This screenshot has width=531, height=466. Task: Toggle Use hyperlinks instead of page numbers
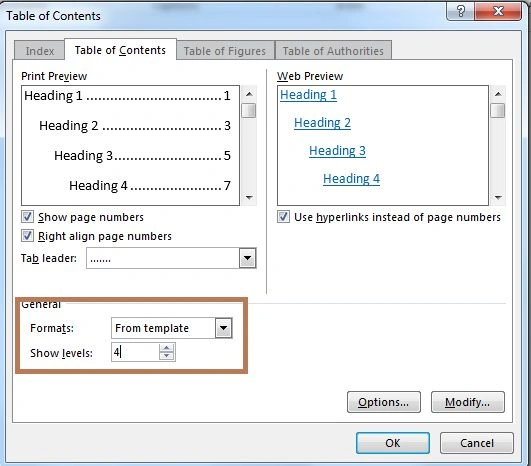283,217
